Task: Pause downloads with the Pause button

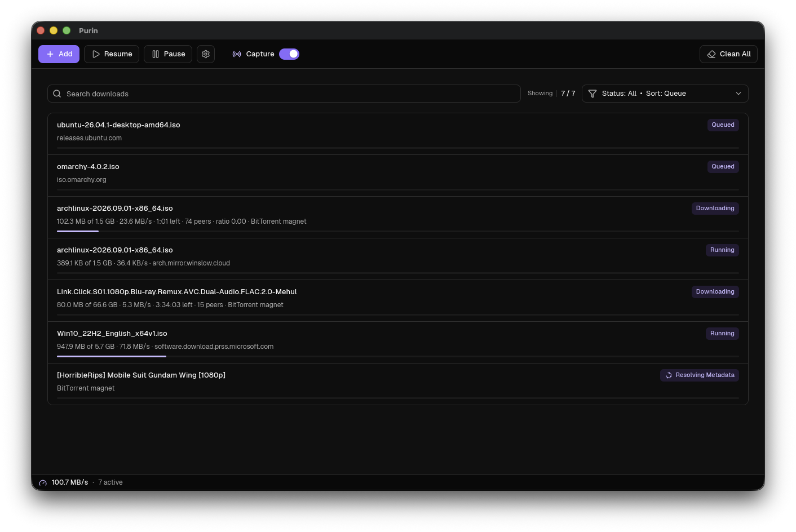Action: point(168,54)
